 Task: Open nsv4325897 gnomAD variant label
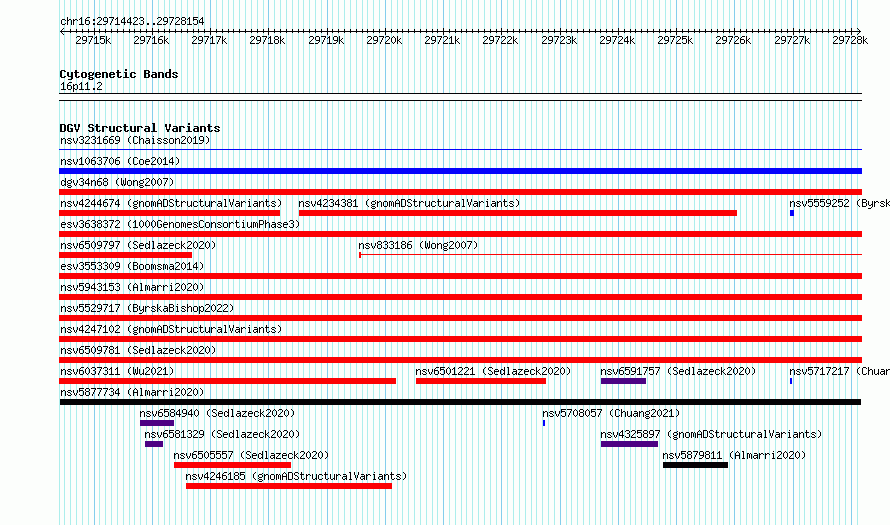click(711, 434)
